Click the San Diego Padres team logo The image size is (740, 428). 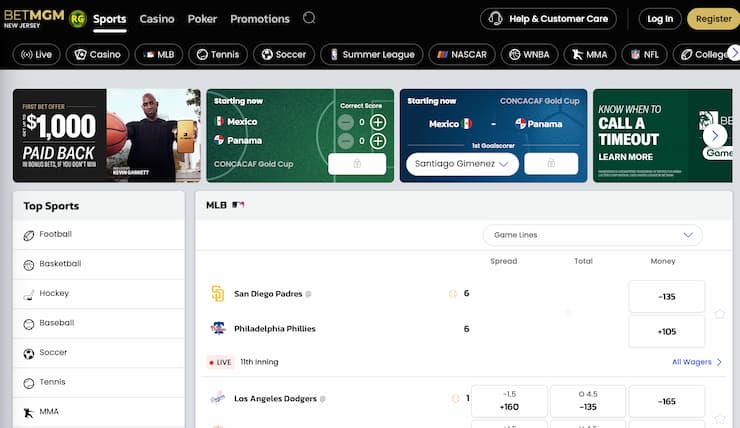[218, 294]
